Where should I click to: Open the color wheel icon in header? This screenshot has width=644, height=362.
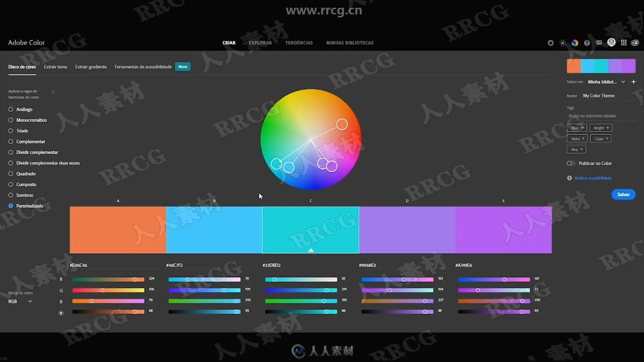point(575,43)
